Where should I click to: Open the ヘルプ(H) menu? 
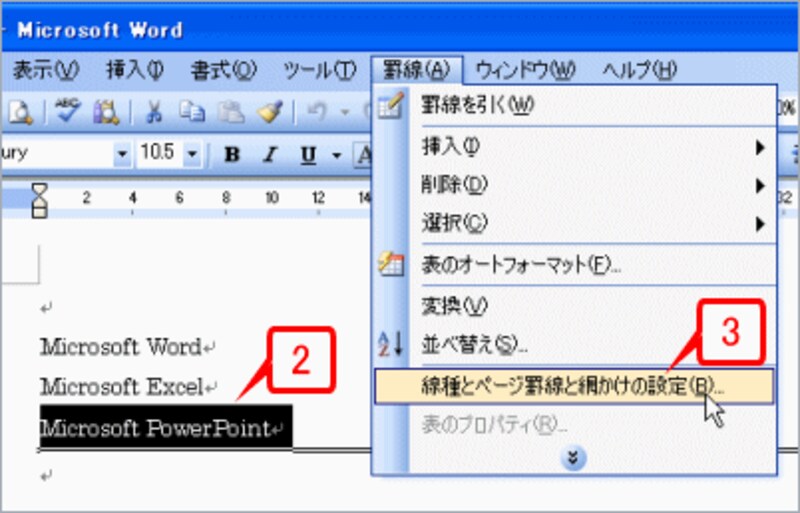click(x=639, y=70)
